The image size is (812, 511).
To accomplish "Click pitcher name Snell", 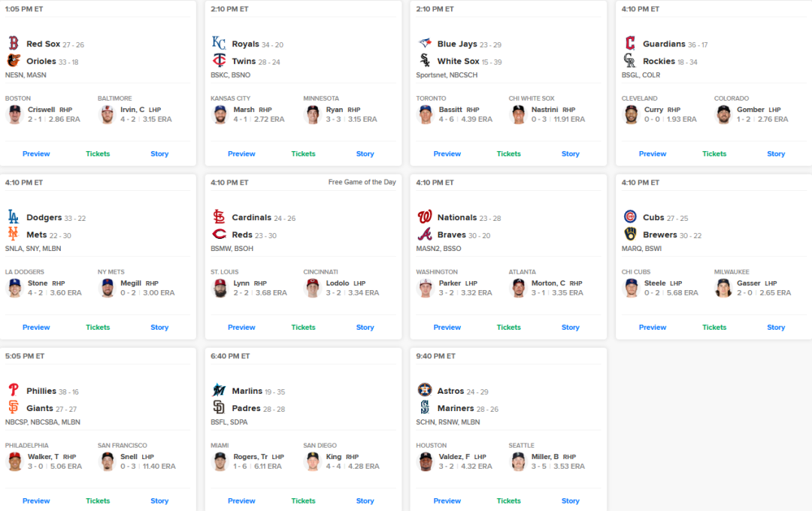I will [x=129, y=457].
